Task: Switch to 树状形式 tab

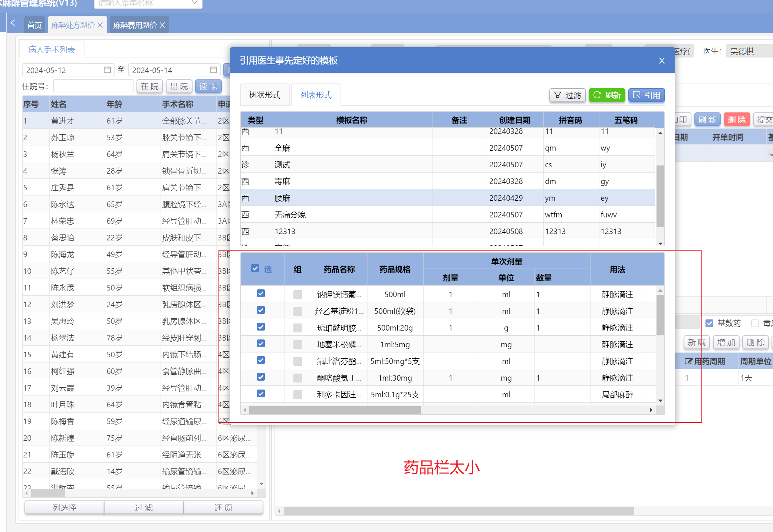Action: click(264, 95)
